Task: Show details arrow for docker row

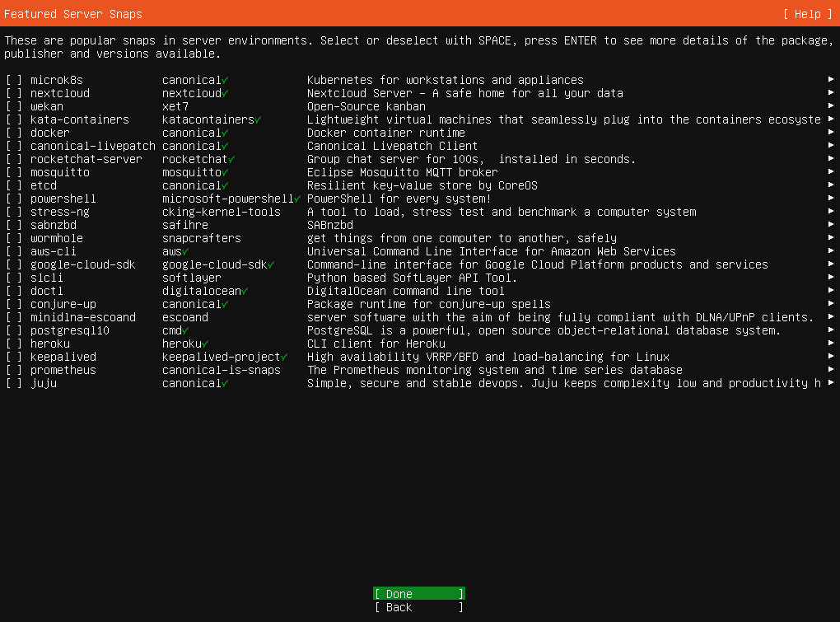Action: (x=831, y=132)
